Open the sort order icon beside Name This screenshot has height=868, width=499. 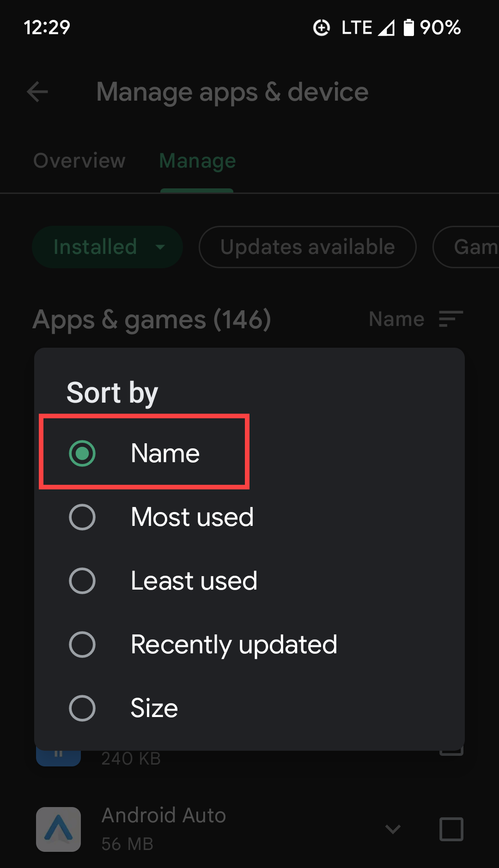point(450,319)
